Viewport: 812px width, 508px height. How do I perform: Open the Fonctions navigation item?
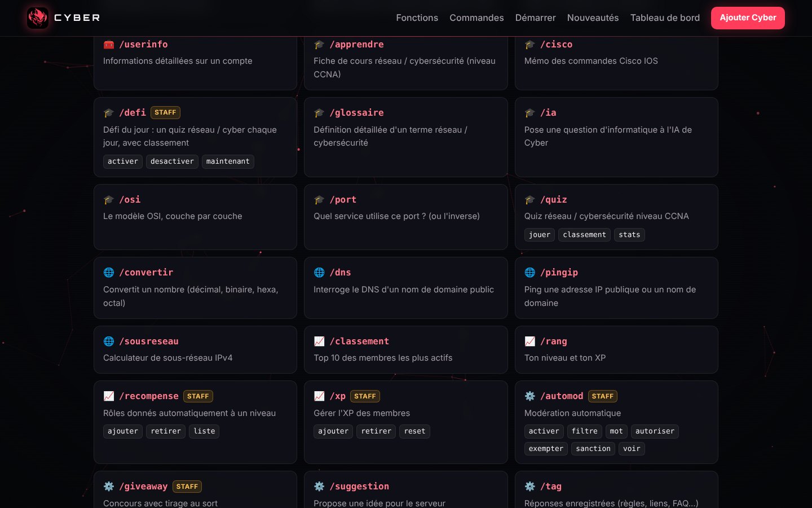click(417, 18)
